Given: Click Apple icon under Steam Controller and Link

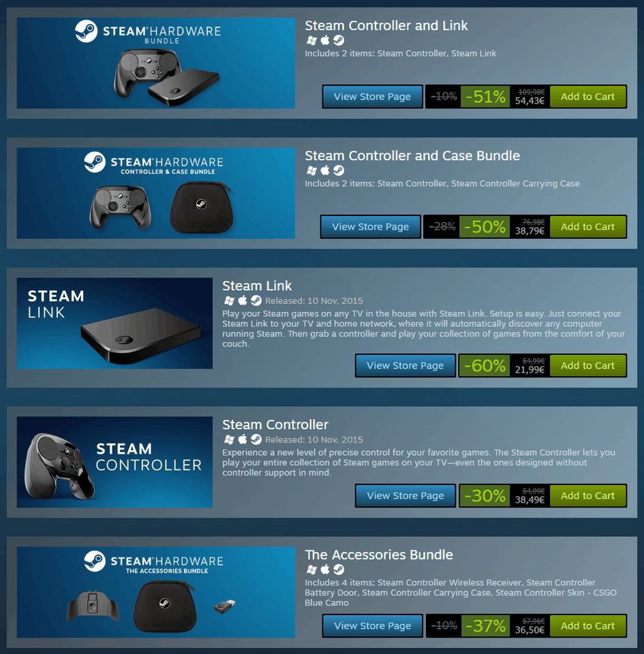Looking at the screenshot, I should point(325,40).
